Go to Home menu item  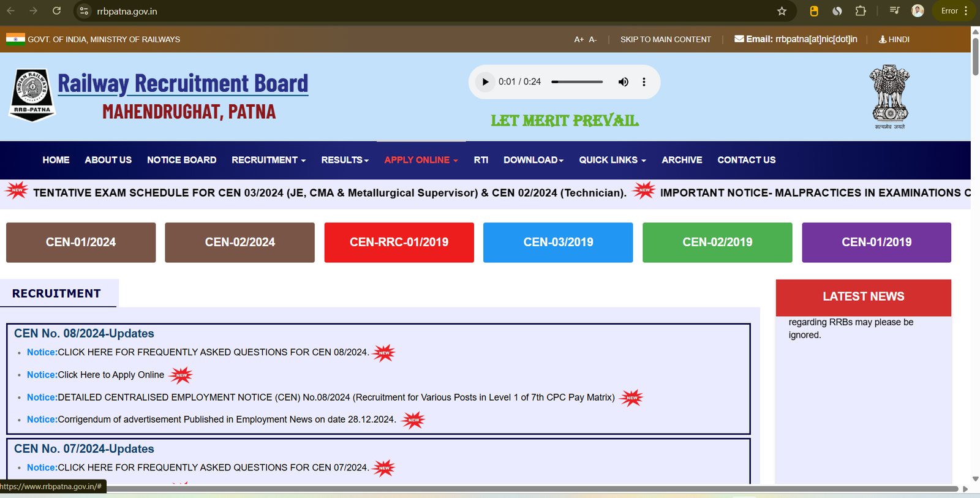[x=56, y=160]
